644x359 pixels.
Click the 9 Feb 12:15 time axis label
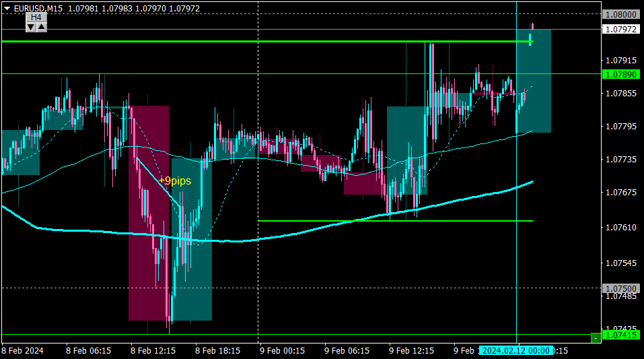tap(411, 351)
